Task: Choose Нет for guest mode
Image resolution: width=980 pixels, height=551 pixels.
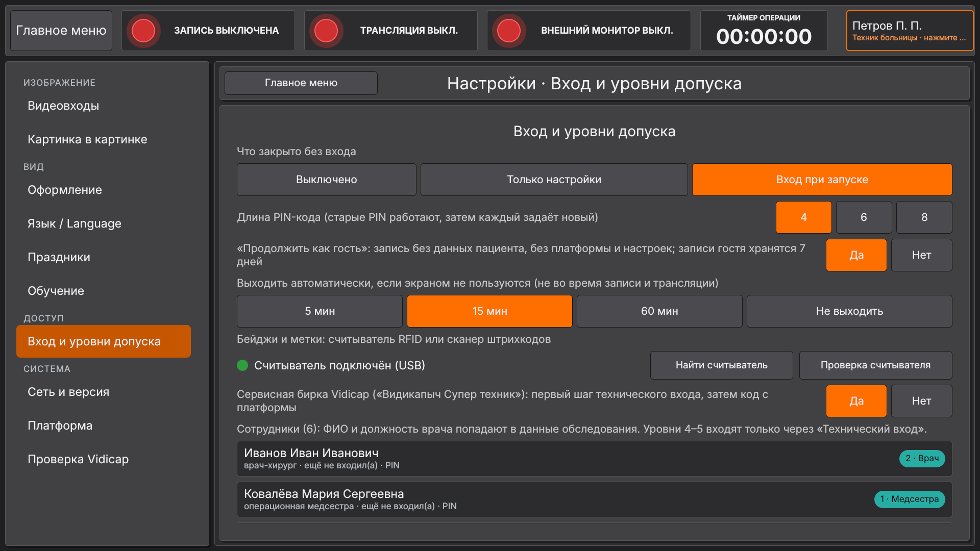Action: [x=922, y=255]
